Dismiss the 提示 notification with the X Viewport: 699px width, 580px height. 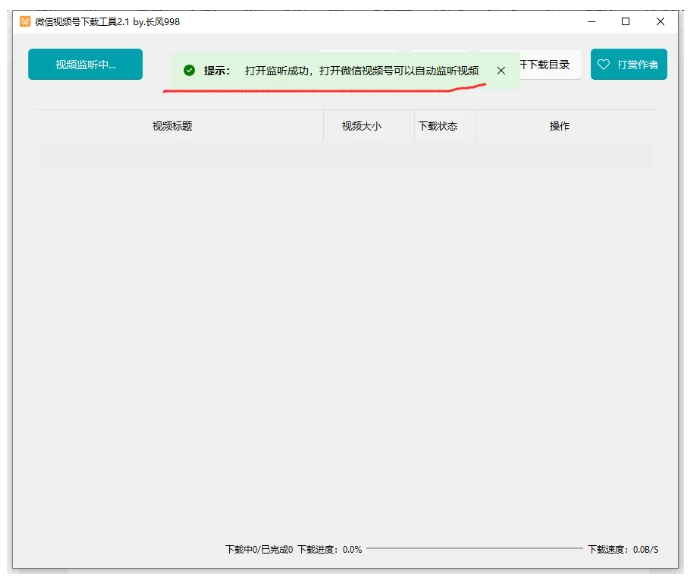[x=501, y=71]
